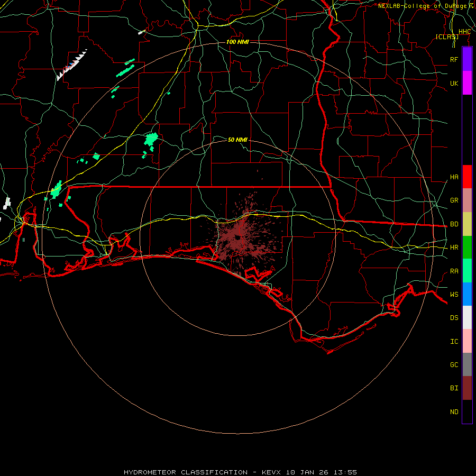Click the WS legend label

click(x=454, y=295)
